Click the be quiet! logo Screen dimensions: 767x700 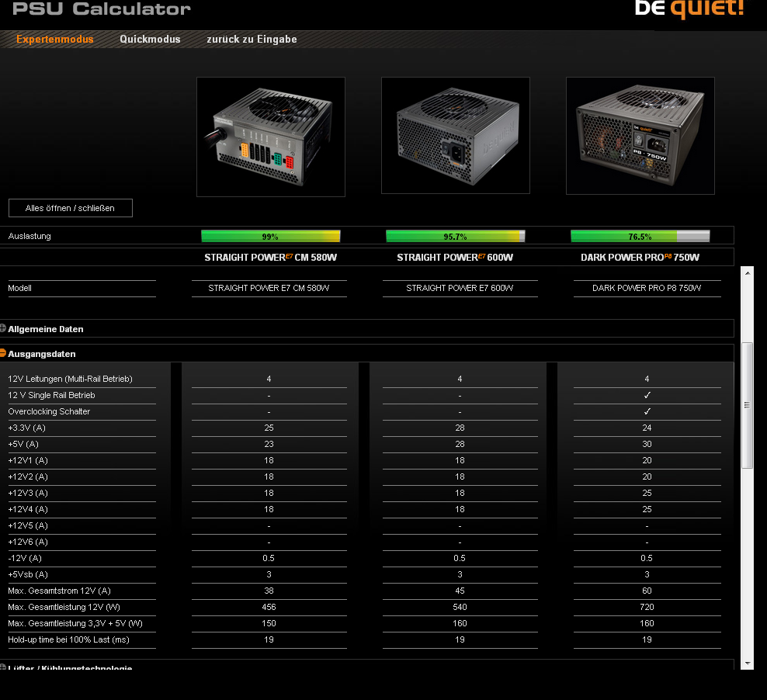click(689, 9)
